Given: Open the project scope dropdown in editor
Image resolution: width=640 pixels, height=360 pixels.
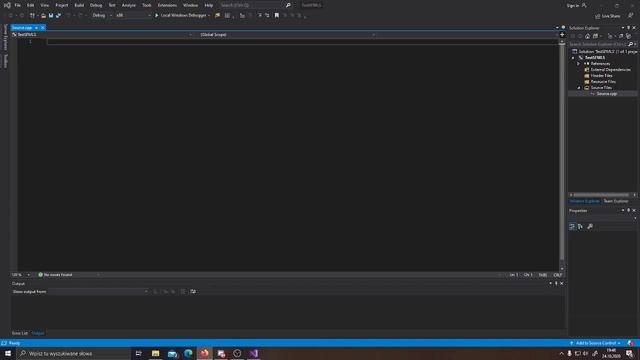Looking at the screenshot, I should [103, 35].
